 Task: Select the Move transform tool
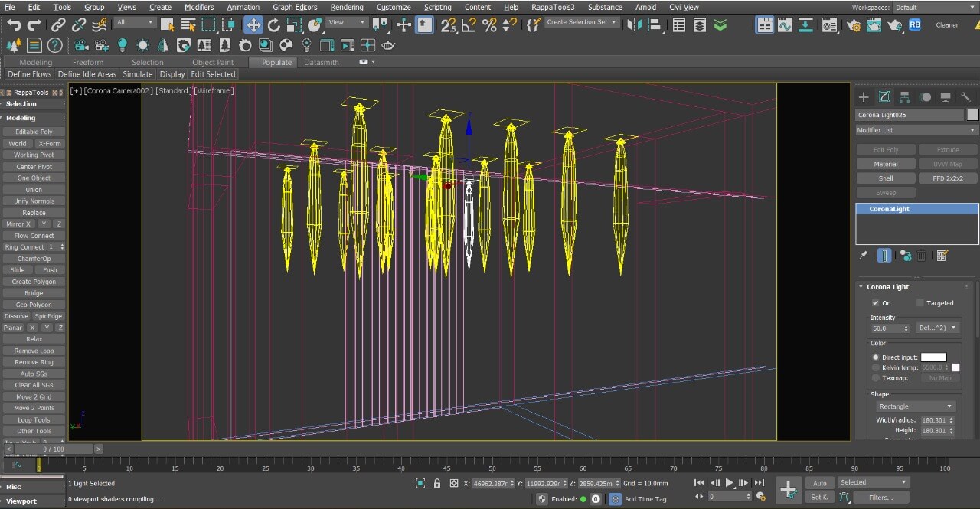pyautogui.click(x=253, y=25)
